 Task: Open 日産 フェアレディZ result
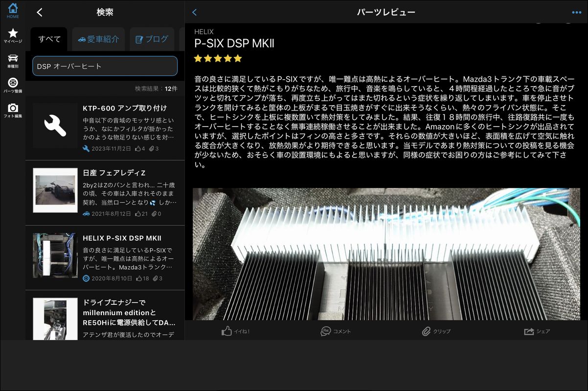point(105,193)
